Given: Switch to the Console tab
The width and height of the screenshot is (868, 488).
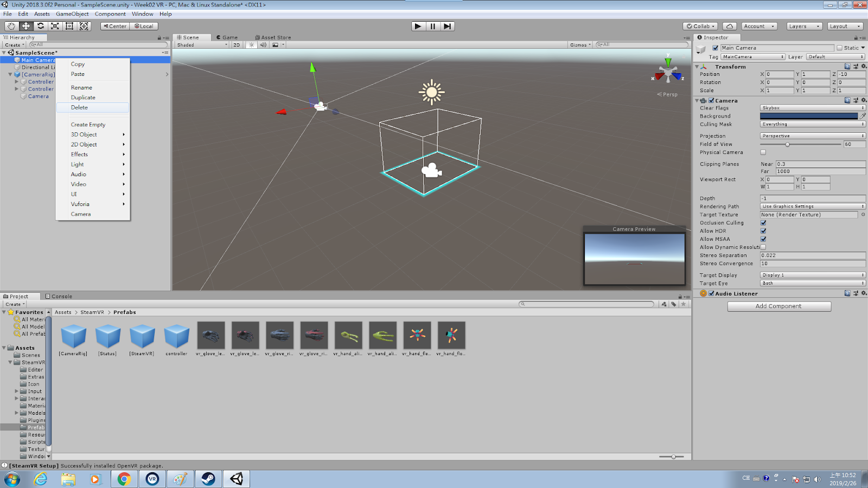Looking at the screenshot, I should tap(59, 297).
